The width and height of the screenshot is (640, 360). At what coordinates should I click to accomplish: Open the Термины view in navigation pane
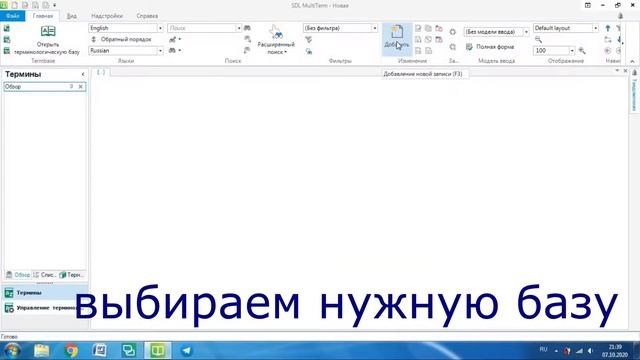coord(44,293)
